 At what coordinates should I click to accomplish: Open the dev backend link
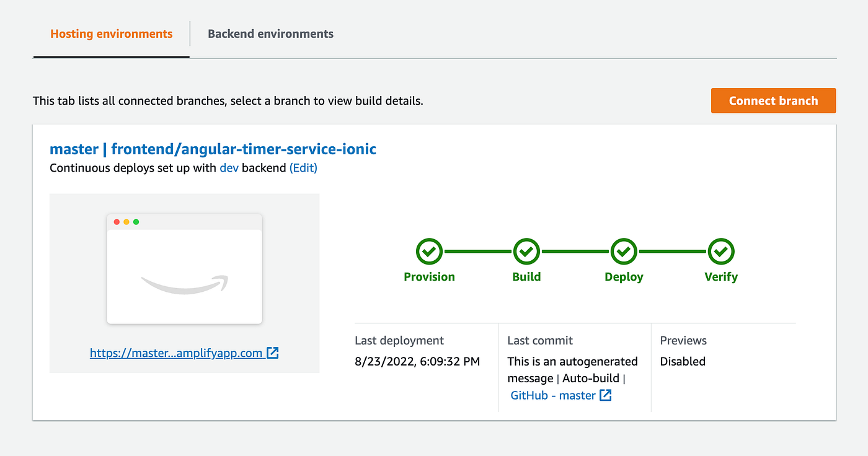pyautogui.click(x=229, y=168)
